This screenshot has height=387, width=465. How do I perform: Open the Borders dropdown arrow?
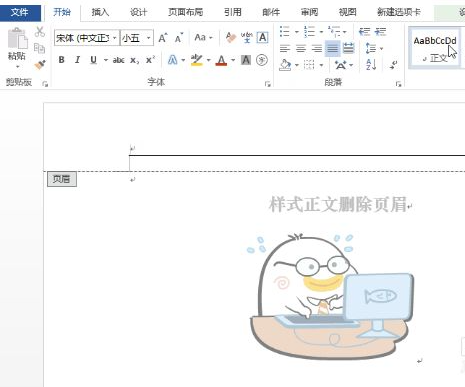321,65
